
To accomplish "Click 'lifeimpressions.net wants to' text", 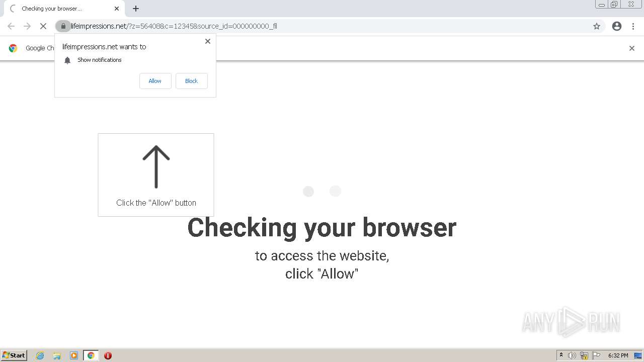I will coord(104,47).
